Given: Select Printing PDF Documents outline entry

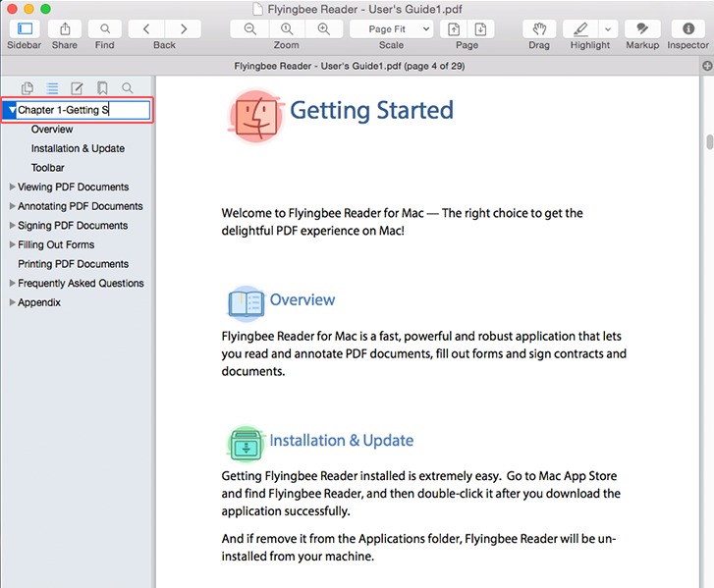Looking at the screenshot, I should pyautogui.click(x=74, y=264).
